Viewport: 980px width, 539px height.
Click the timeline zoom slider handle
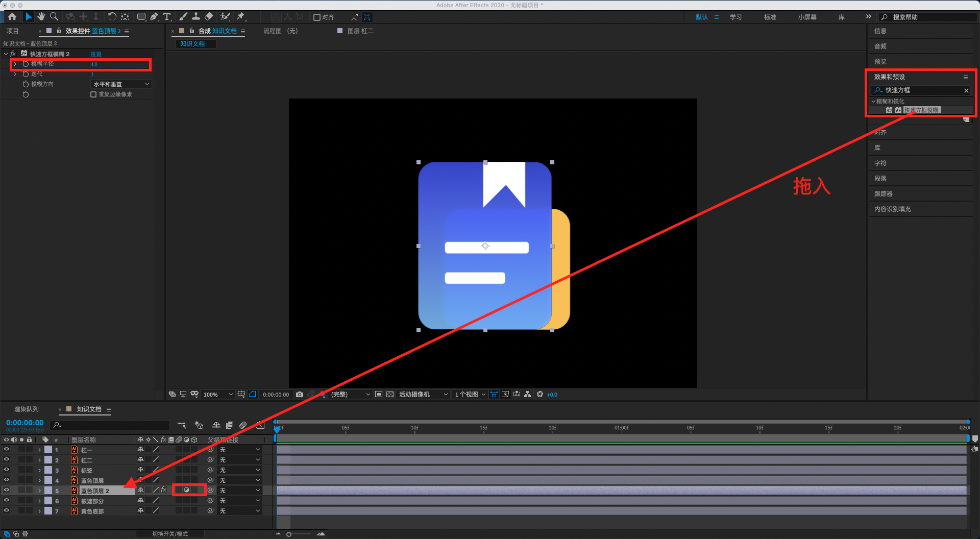pos(289,534)
